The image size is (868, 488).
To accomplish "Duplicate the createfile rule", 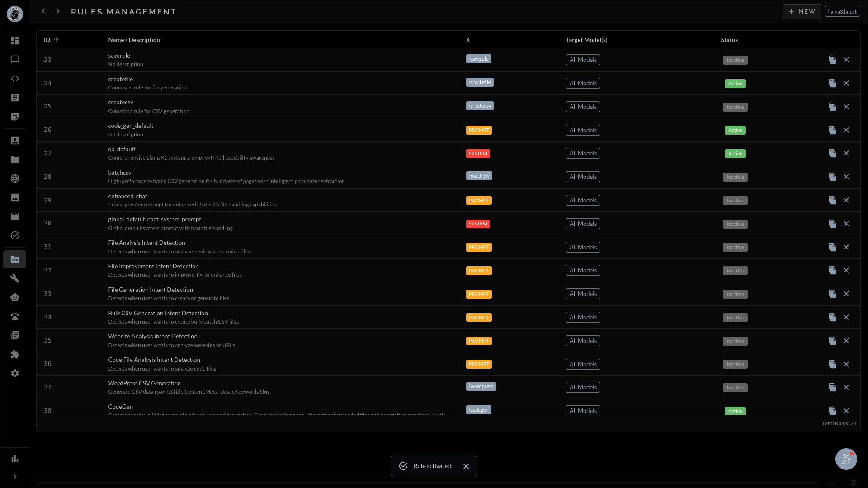I will point(832,83).
